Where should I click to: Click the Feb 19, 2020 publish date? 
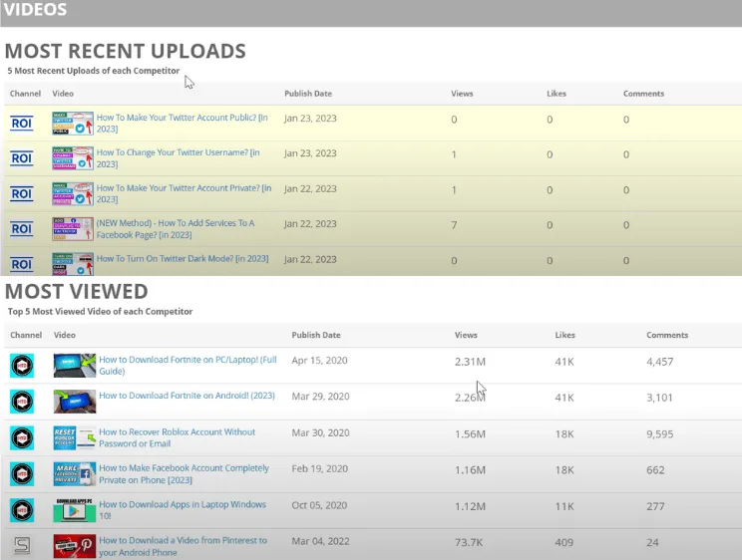tap(319, 468)
